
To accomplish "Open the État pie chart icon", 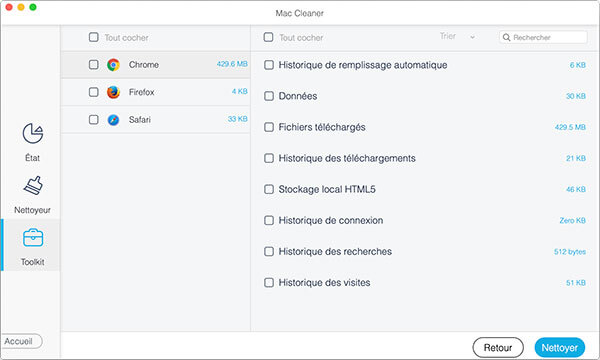I will point(33,133).
